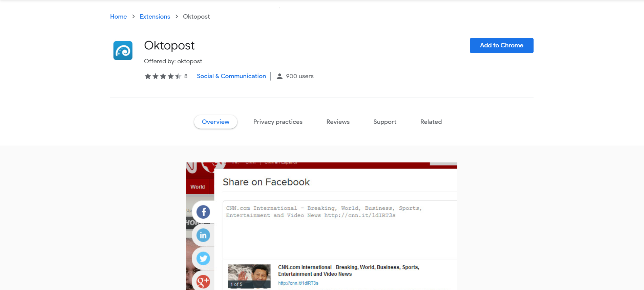Click the rating count 8
Image resolution: width=644 pixels, height=290 pixels.
point(186,76)
